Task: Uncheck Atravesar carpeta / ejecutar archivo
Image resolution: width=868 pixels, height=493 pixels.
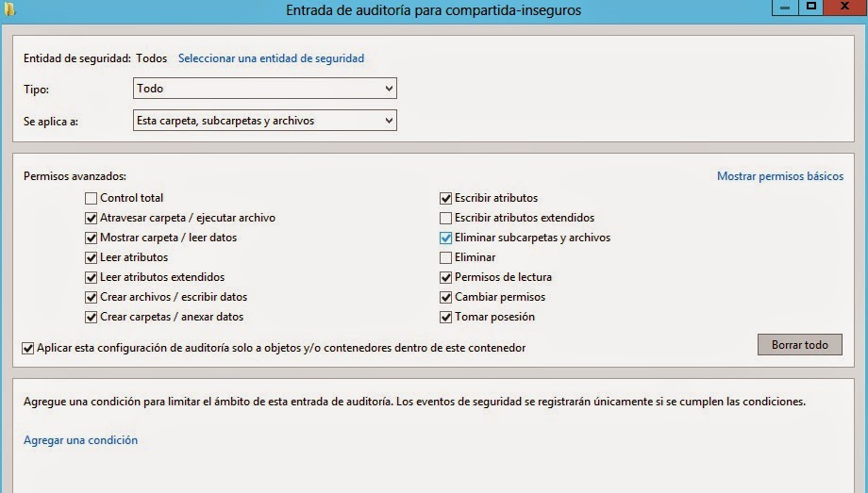Action: (92, 218)
